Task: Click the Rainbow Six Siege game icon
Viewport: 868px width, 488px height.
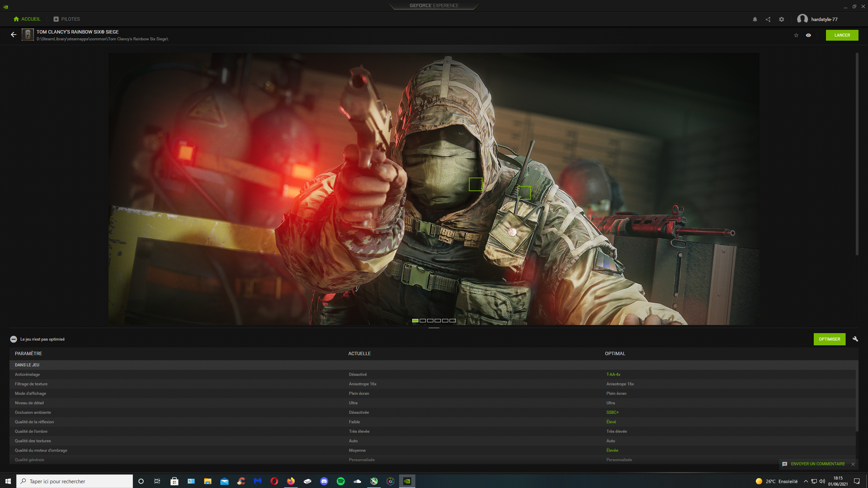Action: (x=28, y=35)
